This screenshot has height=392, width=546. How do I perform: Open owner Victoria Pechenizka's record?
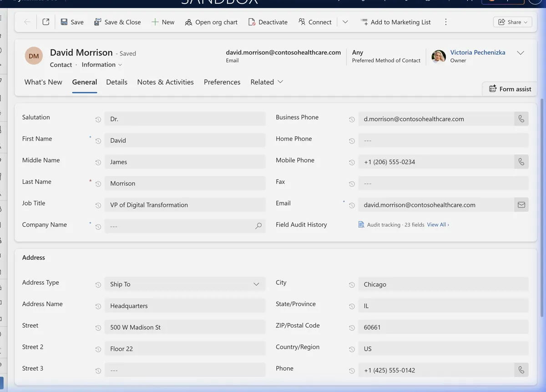(477, 52)
